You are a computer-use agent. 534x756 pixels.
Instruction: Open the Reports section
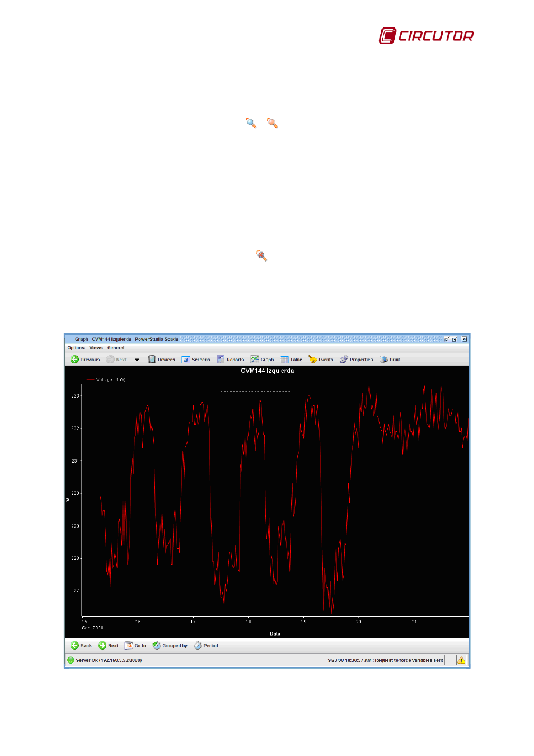(x=231, y=360)
